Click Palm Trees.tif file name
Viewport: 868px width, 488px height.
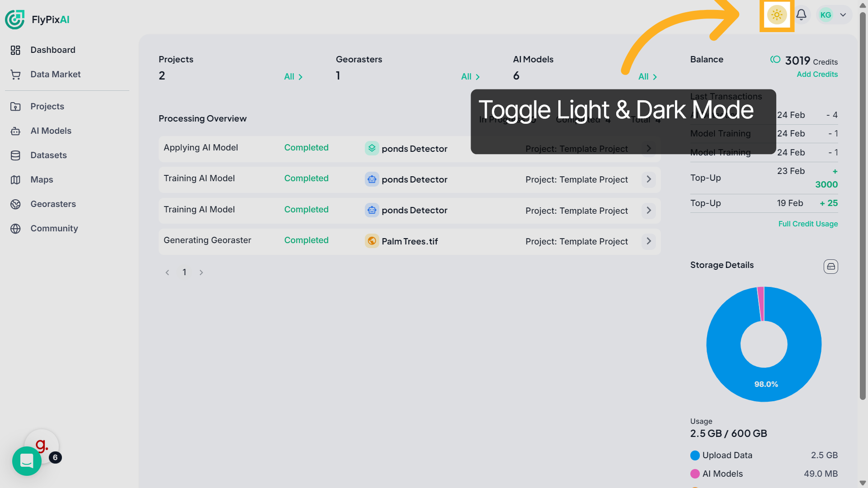[x=410, y=241]
